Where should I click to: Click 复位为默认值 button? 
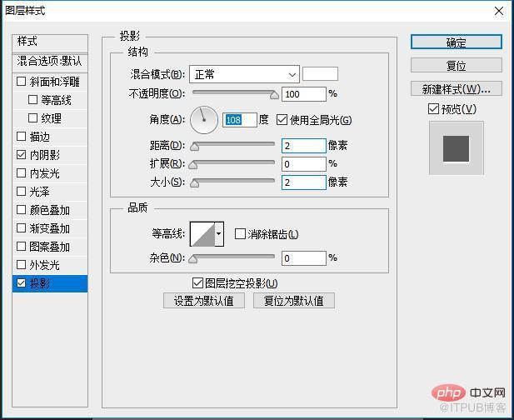(x=294, y=300)
